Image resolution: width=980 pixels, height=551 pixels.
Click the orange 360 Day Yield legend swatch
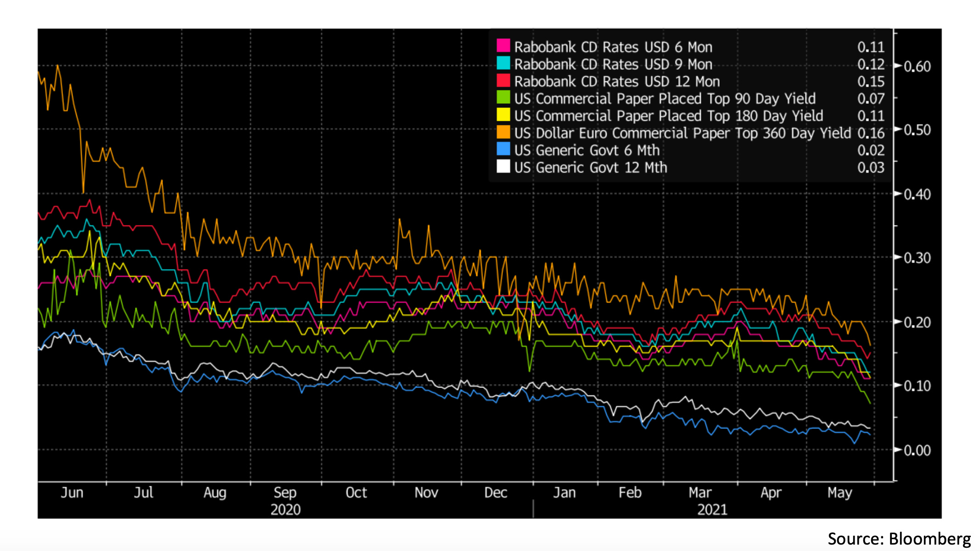[503, 132]
